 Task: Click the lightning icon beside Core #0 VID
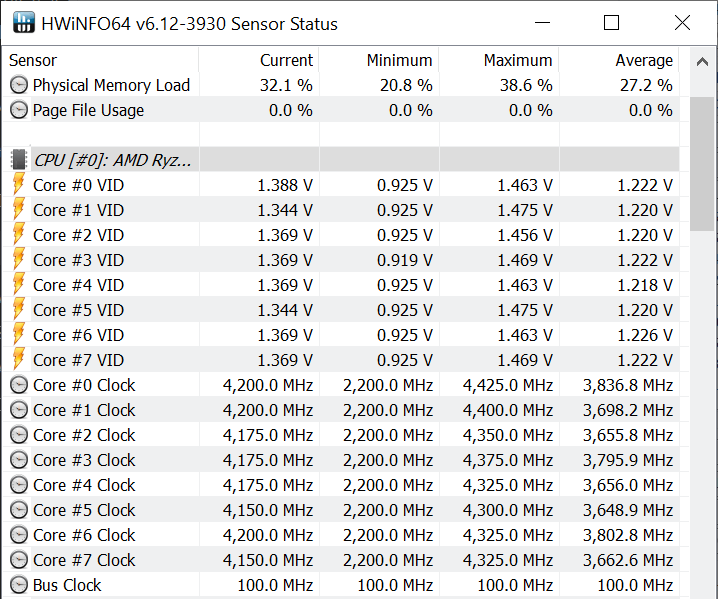[x=19, y=185]
